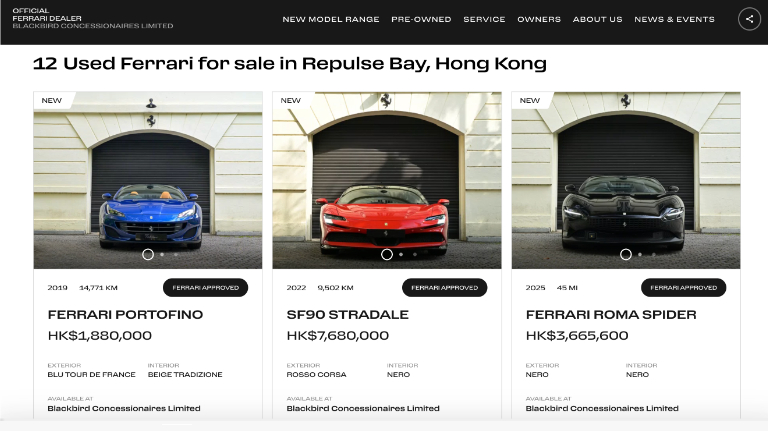The width and height of the screenshot is (768, 431).
Task: Open the New Model Range menu
Action: coord(331,20)
